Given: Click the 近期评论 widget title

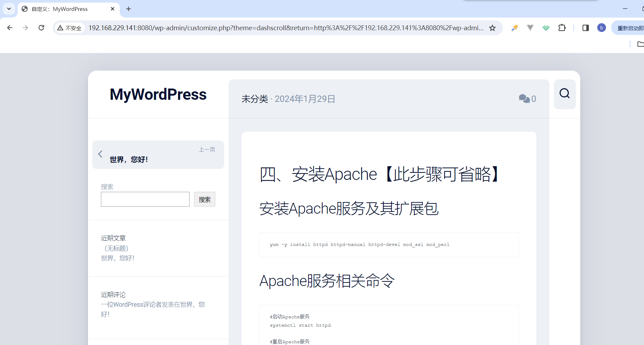Looking at the screenshot, I should (x=113, y=295).
